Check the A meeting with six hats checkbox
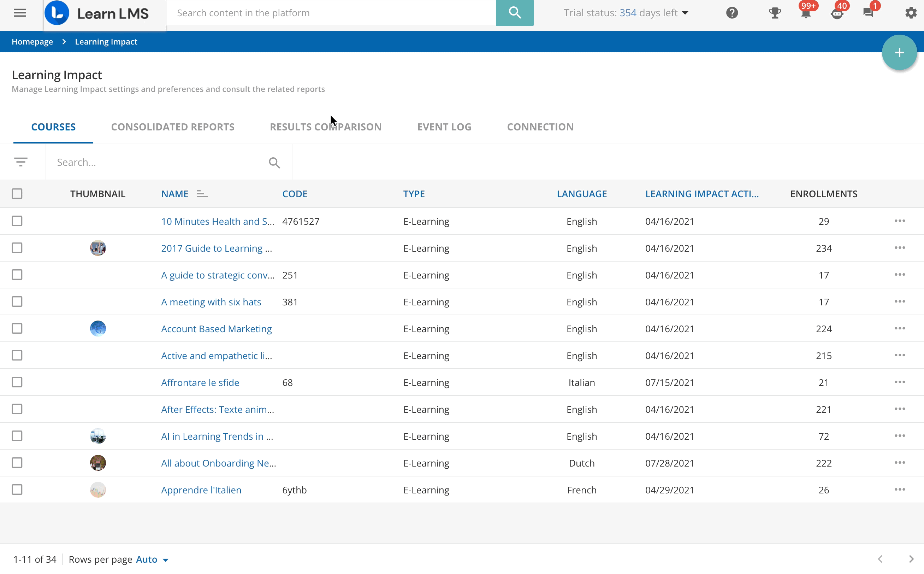Screen dimensions: 924x574 coord(17,302)
